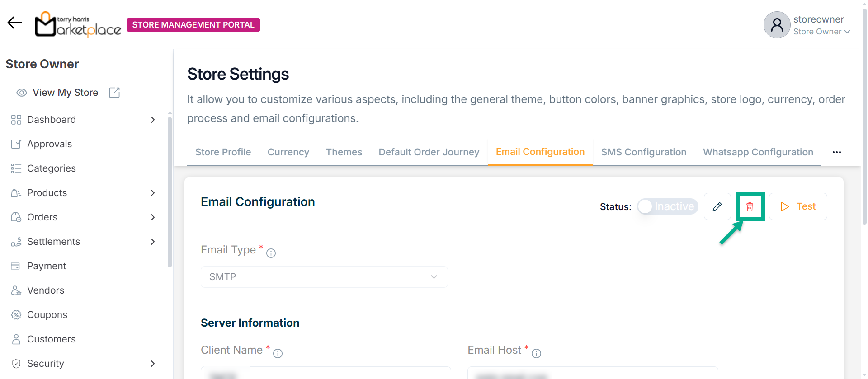This screenshot has height=379, width=868.
Task: Show more tabs with the ellipsis
Action: (x=836, y=152)
